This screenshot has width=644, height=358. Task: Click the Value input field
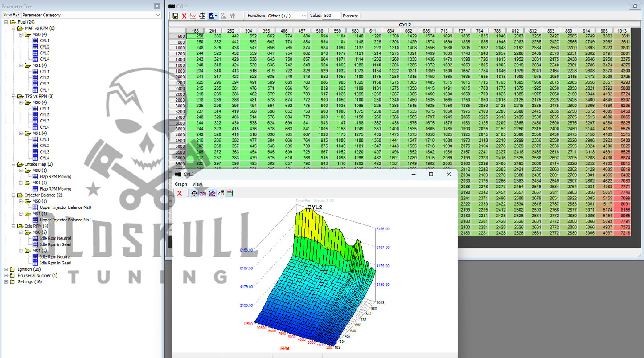331,16
